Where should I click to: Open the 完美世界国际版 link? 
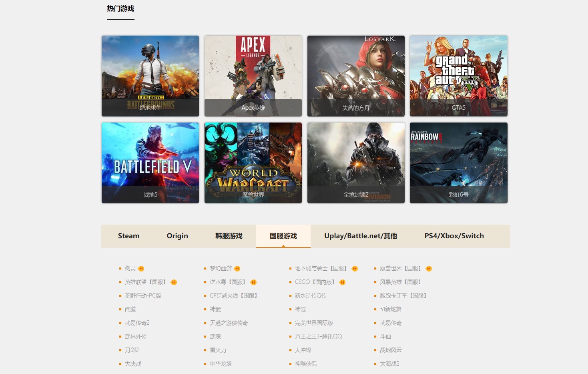(314, 323)
